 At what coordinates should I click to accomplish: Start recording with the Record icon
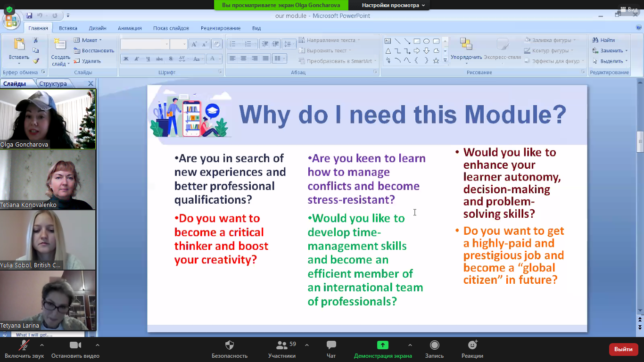434,346
